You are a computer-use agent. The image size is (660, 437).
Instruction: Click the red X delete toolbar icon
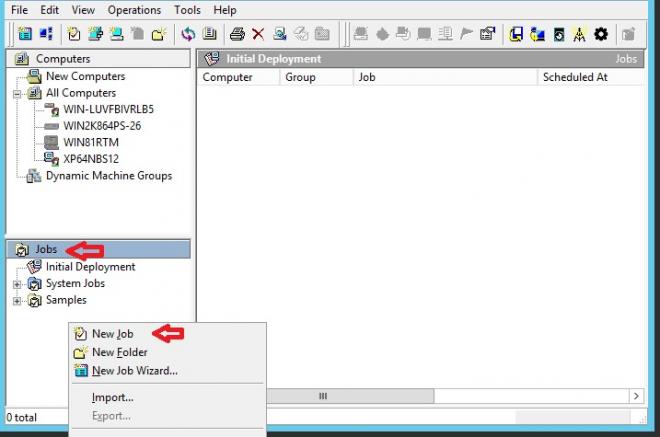[258, 34]
